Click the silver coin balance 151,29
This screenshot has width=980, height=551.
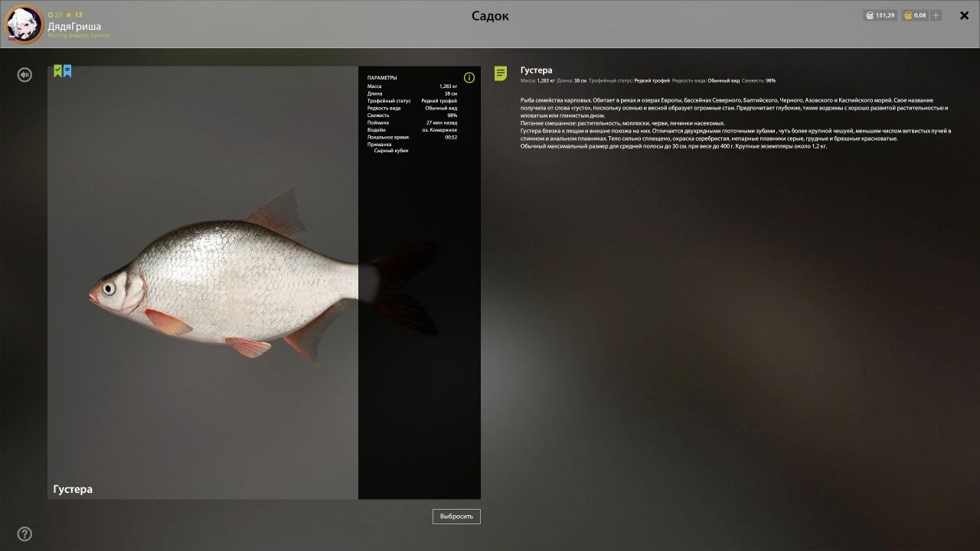coord(880,15)
